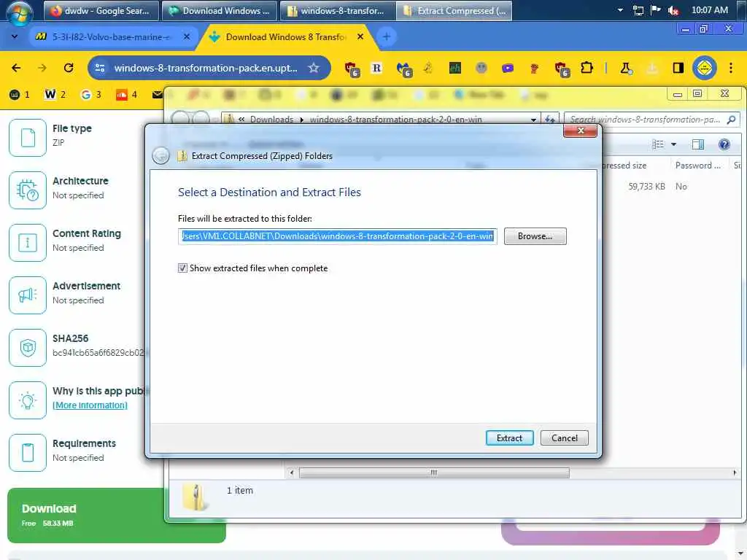747x560 pixels.
Task: Click search magnifier in Explorer search box
Action: (731, 120)
